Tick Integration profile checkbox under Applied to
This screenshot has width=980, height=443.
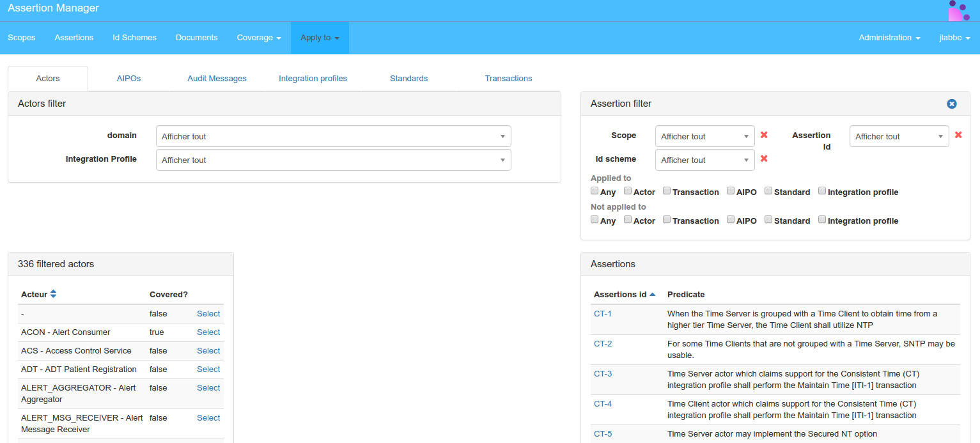coord(822,191)
